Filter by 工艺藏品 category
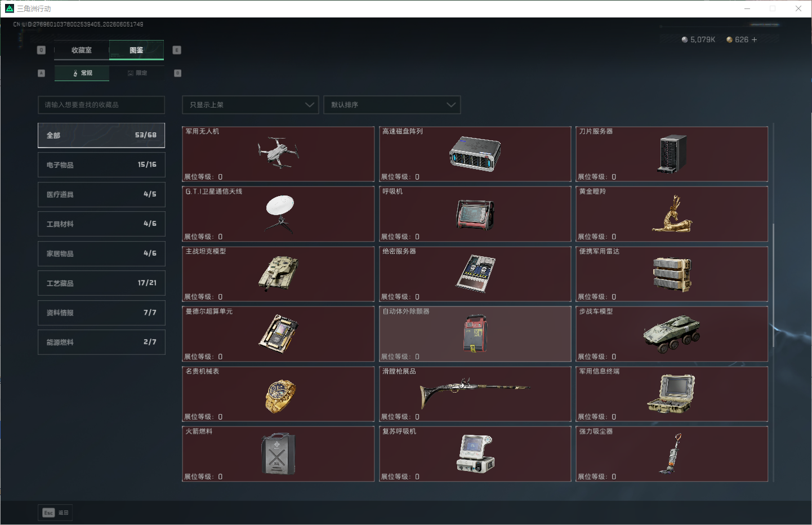The image size is (812, 525). coord(101,283)
